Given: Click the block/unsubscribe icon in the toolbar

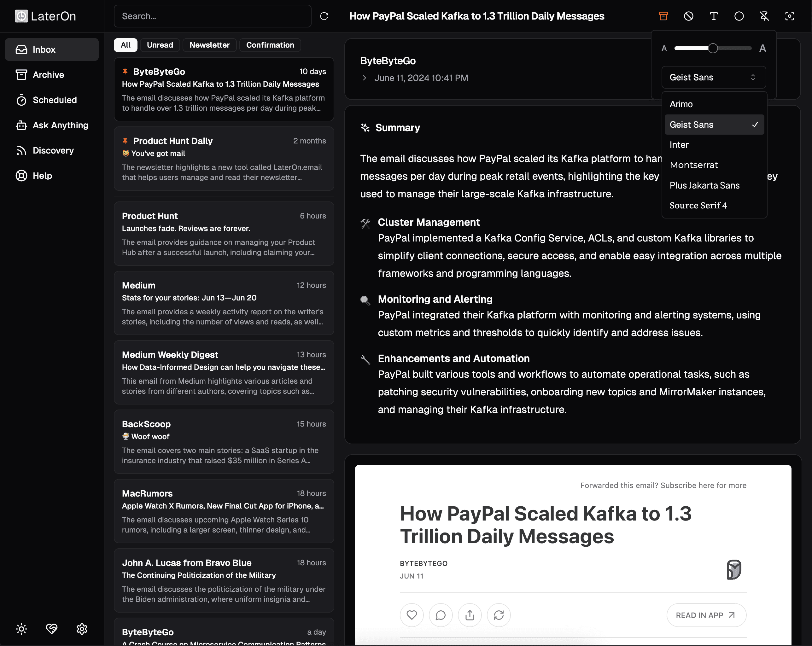Looking at the screenshot, I should tap(688, 16).
